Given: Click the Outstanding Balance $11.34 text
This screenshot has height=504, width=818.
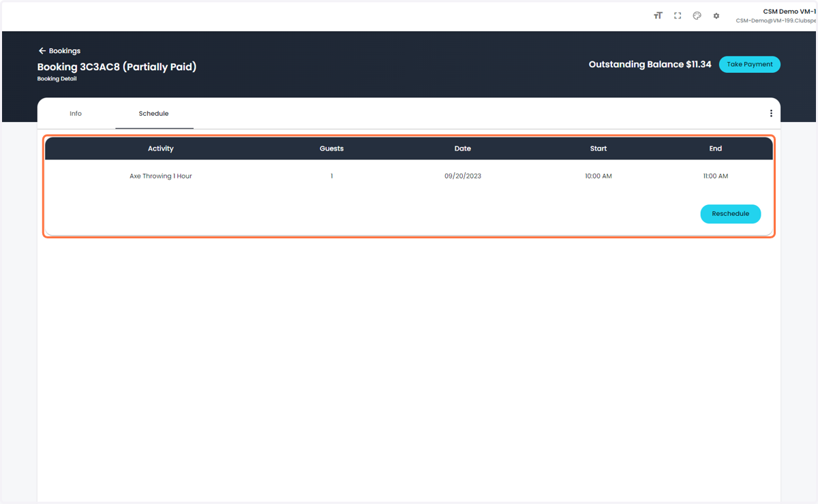Looking at the screenshot, I should (650, 65).
